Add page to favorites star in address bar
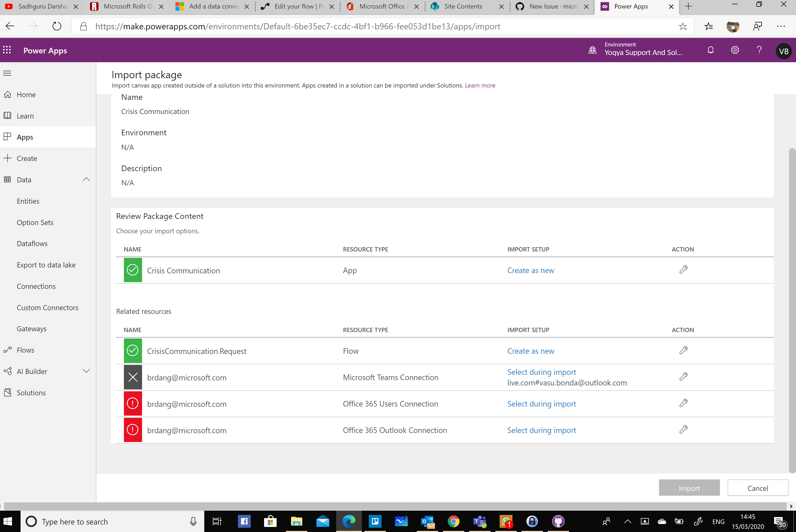The height and width of the screenshot is (532, 796). (683, 26)
